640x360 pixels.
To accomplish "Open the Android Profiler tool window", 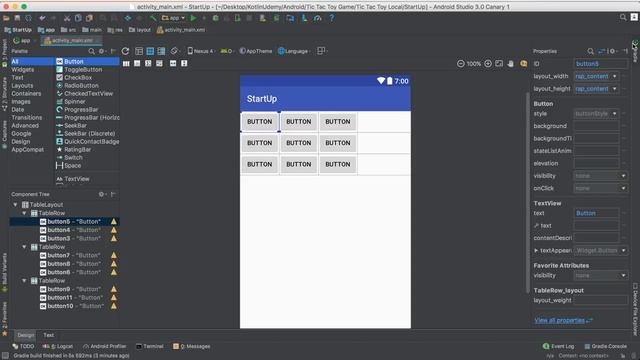I will pyautogui.click(x=104, y=346).
